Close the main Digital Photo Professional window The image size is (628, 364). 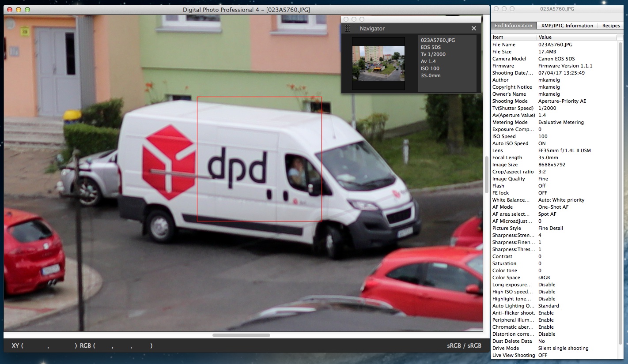[9, 10]
